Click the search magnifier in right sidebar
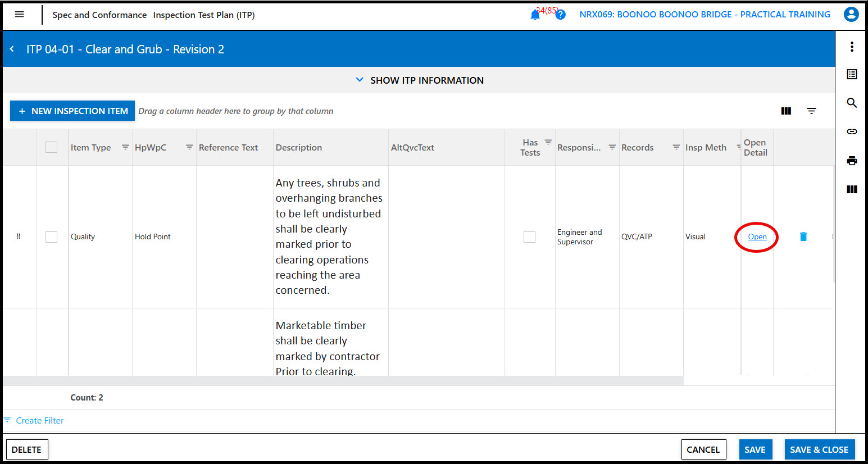The image size is (868, 464). pos(852,103)
